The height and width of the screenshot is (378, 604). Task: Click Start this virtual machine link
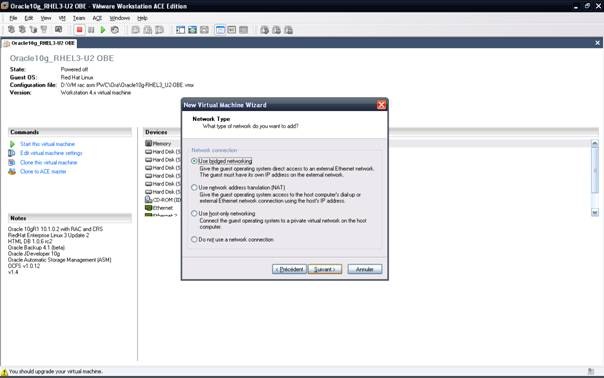pyautogui.click(x=47, y=144)
